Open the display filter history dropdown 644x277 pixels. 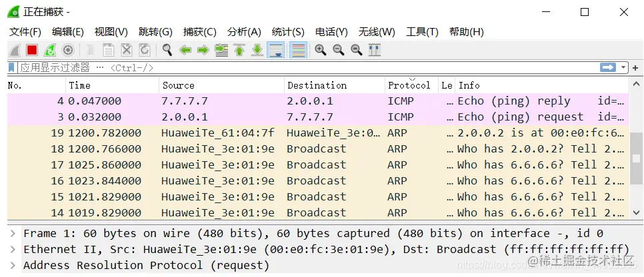[623, 68]
